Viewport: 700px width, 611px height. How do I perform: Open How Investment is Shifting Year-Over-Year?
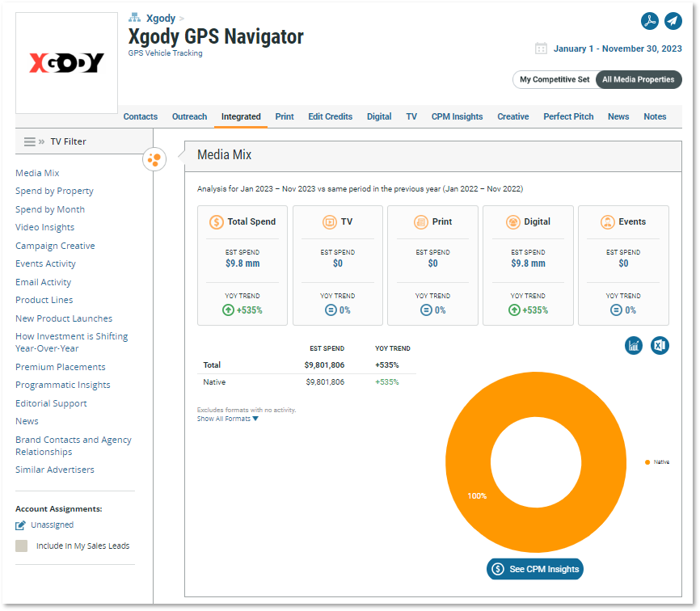click(x=72, y=343)
